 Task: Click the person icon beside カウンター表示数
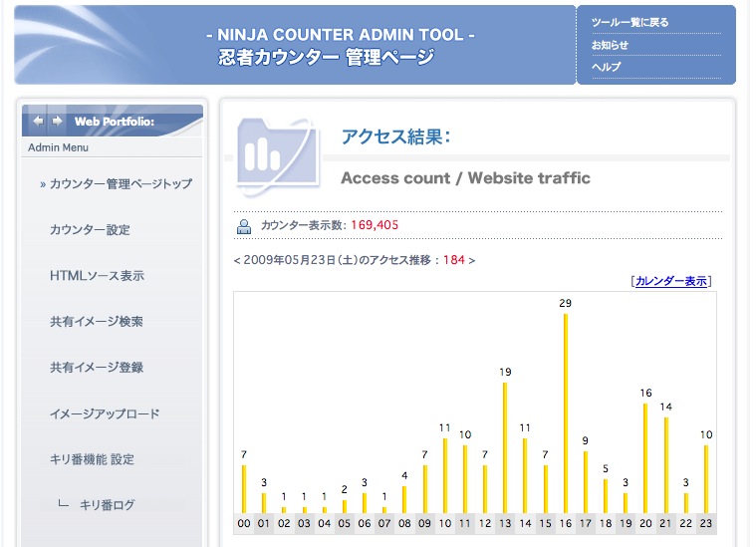244,226
